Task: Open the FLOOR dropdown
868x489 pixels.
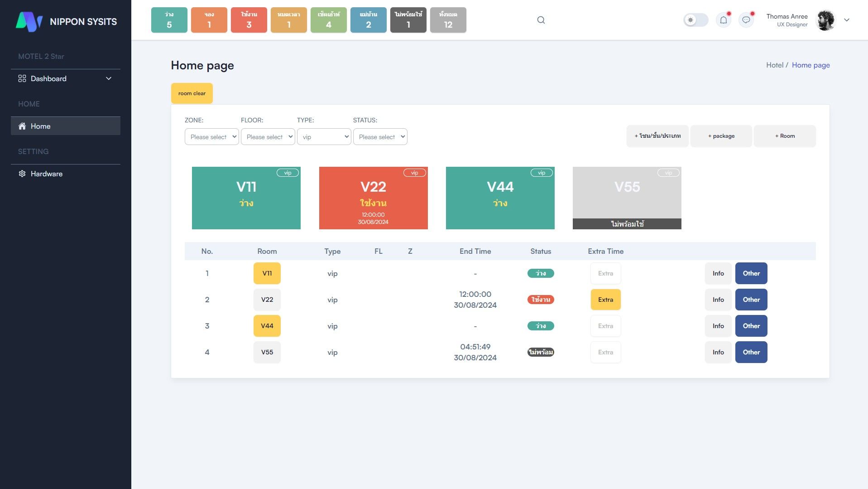Action: (268, 137)
